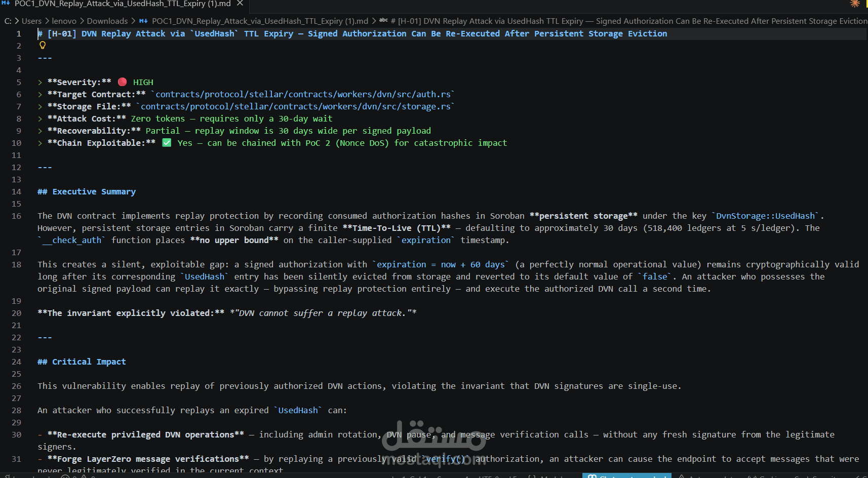The image size is (868, 478).
Task: Click the lightbulb code action icon on line 2
Action: (43, 45)
